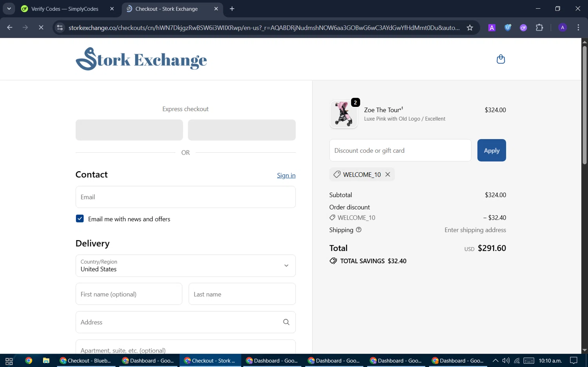Open the site information icon in address bar

[x=60, y=27]
